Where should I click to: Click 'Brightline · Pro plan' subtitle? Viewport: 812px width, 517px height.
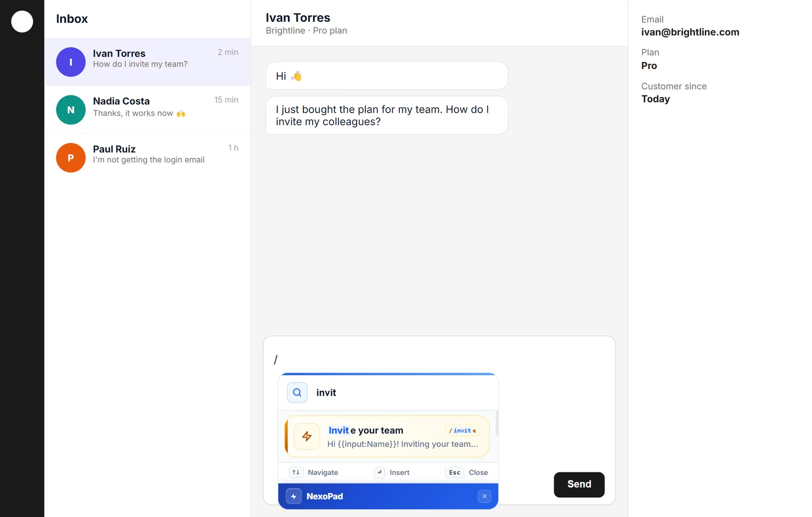(307, 30)
